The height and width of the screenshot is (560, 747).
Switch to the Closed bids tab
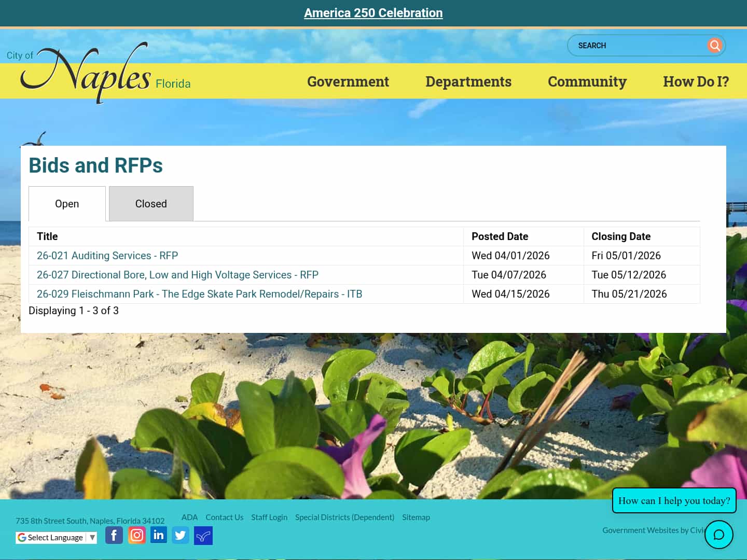coord(151,203)
